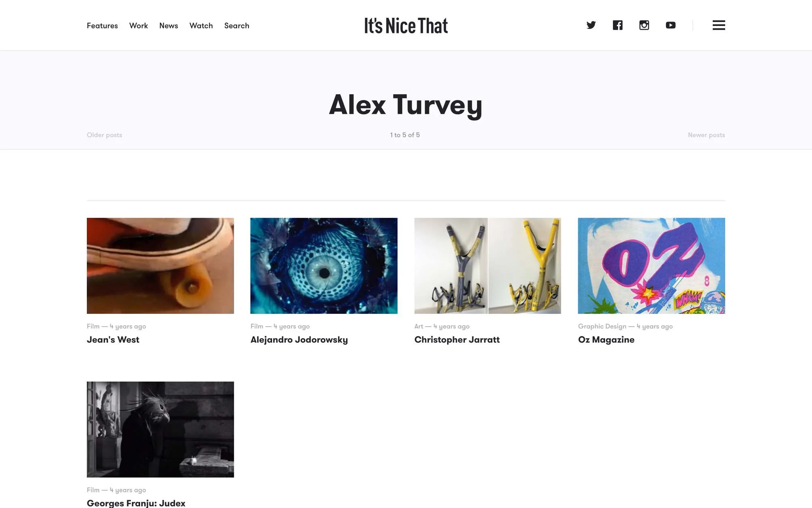812x508 pixels.
Task: Open the Work menu item
Action: (138, 26)
